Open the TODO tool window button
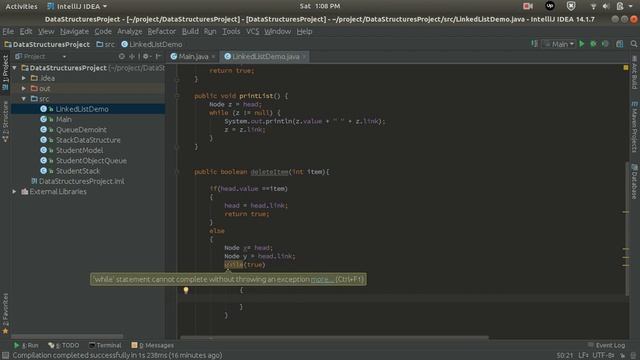Viewport: 640px width, 360px height. 64,345
